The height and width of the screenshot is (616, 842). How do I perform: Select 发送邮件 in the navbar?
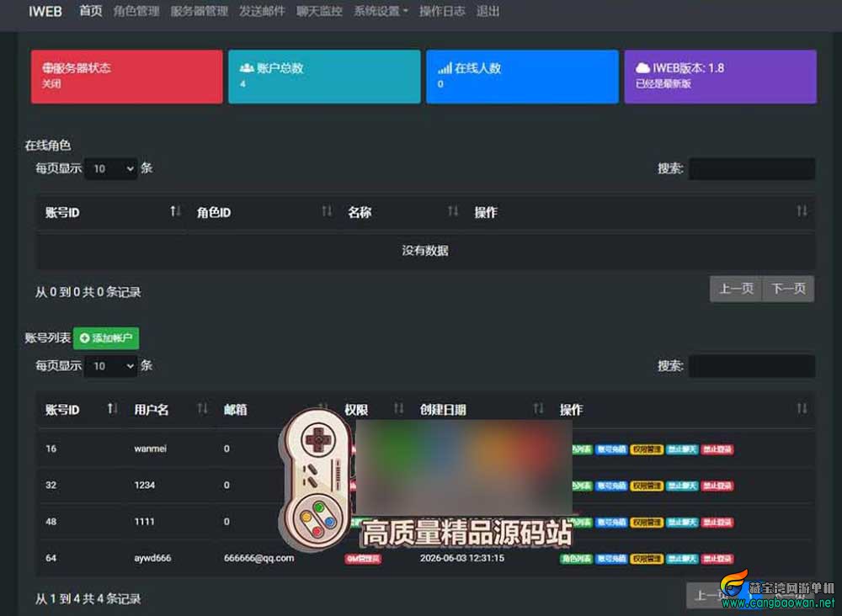[262, 11]
